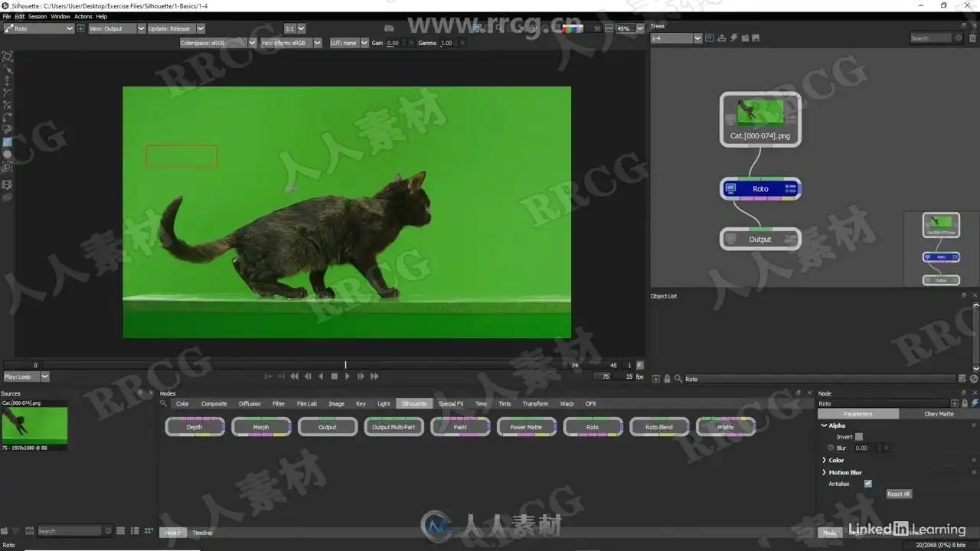Open the Actions menu
The width and height of the screenshot is (980, 551).
point(83,16)
